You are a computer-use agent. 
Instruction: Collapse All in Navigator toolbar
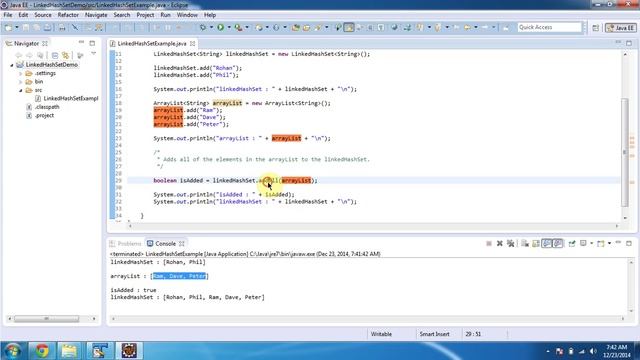click(x=55, y=55)
